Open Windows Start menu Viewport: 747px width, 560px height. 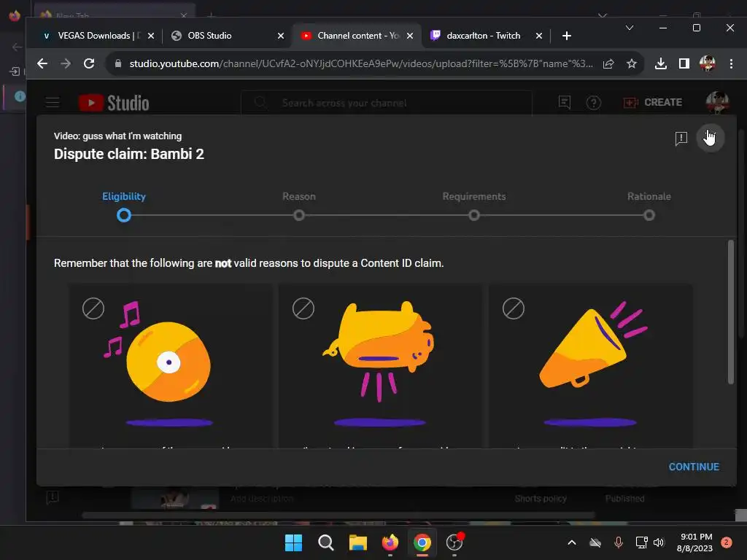(293, 542)
